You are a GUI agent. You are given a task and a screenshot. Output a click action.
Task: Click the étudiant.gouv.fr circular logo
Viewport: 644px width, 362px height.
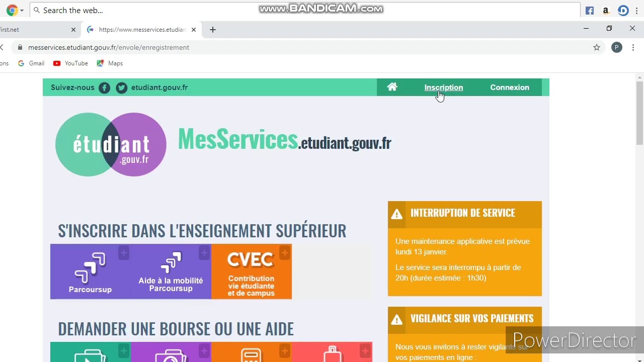coord(111,144)
